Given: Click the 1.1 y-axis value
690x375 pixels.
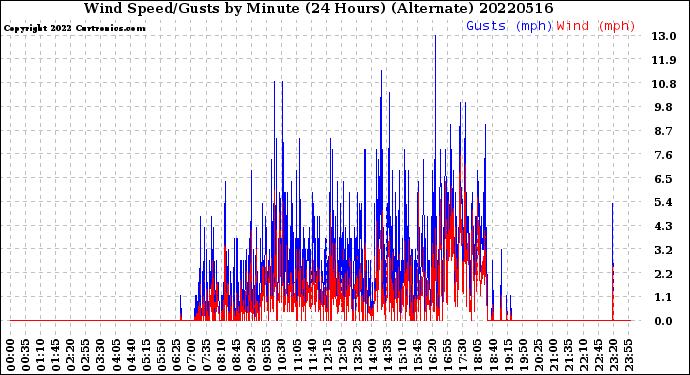Looking at the screenshot, I should (664, 298).
